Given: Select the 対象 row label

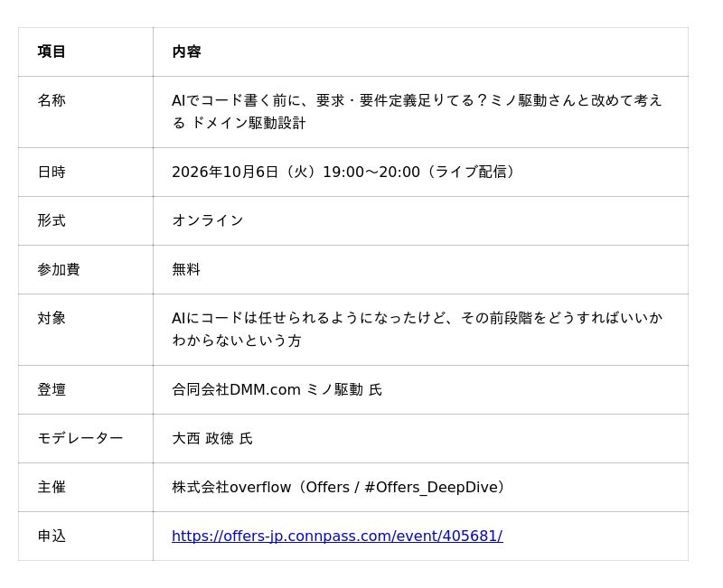Looking at the screenshot, I should pyautogui.click(x=52, y=318).
